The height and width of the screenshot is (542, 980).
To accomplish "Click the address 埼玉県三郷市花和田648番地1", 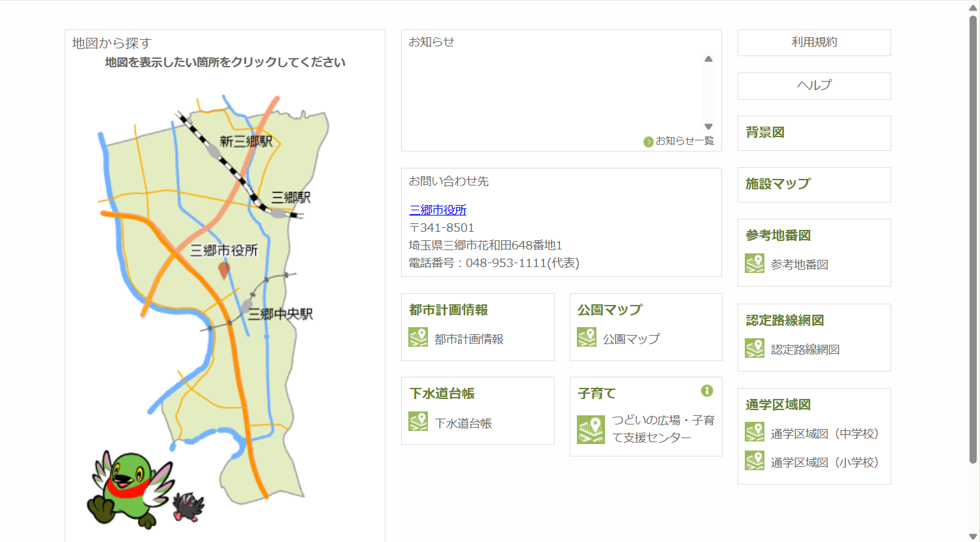I will [x=485, y=246].
